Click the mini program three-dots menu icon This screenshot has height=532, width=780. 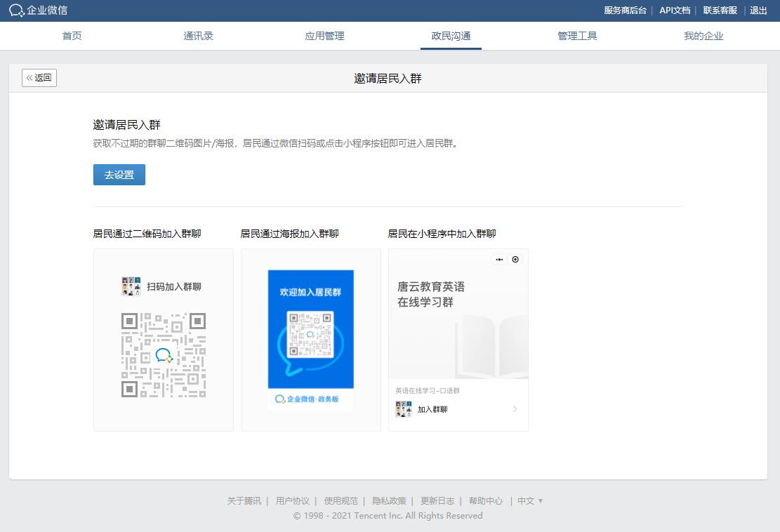click(499, 260)
